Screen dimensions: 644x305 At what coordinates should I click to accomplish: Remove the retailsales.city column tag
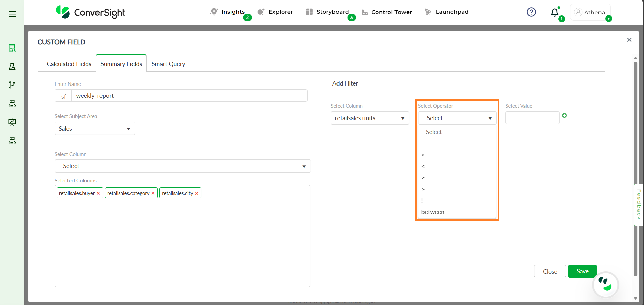click(x=197, y=193)
